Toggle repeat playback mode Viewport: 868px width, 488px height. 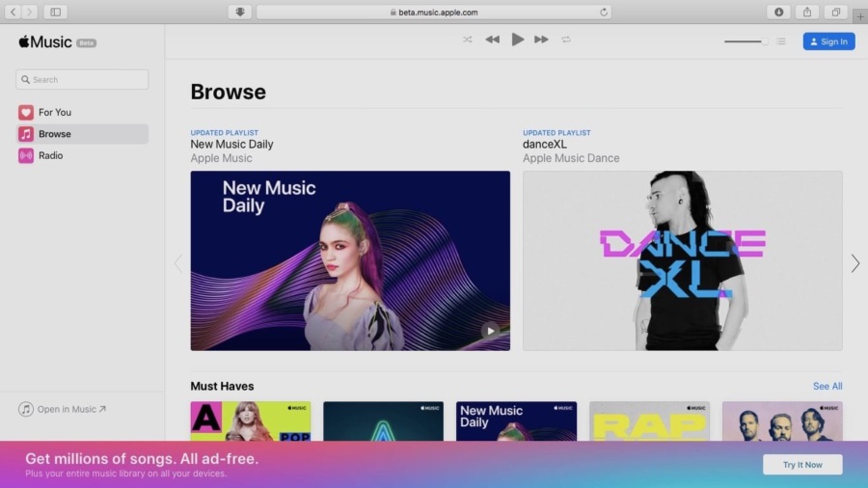pyautogui.click(x=566, y=40)
